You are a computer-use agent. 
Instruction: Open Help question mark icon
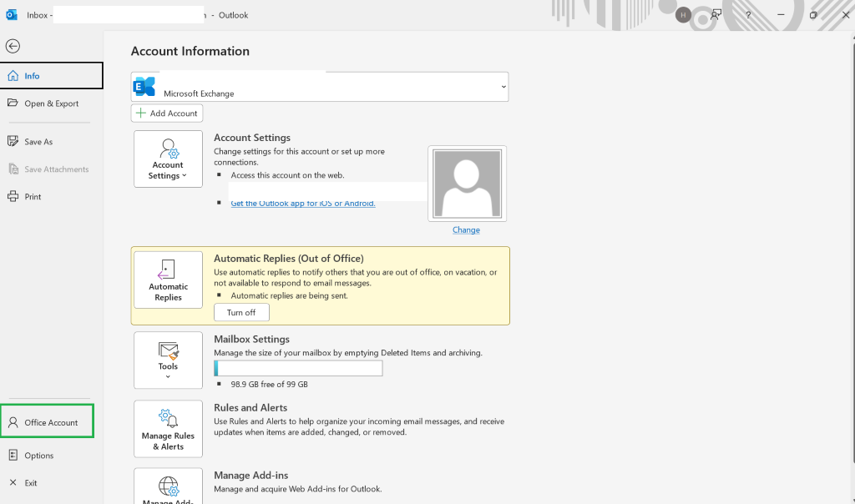748,15
